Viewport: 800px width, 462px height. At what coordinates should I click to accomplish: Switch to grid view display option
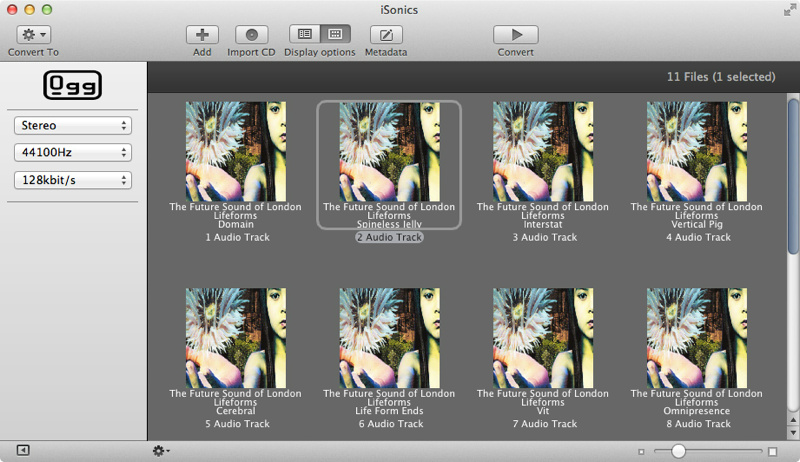[x=335, y=34]
